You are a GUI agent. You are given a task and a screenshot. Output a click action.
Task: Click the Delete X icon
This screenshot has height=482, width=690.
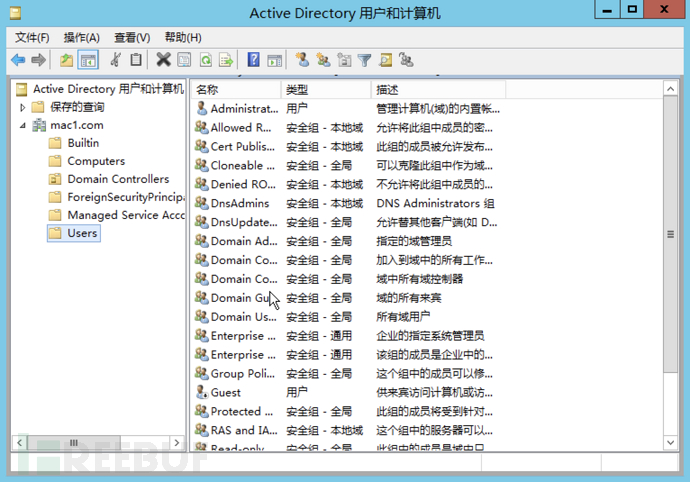(x=163, y=60)
